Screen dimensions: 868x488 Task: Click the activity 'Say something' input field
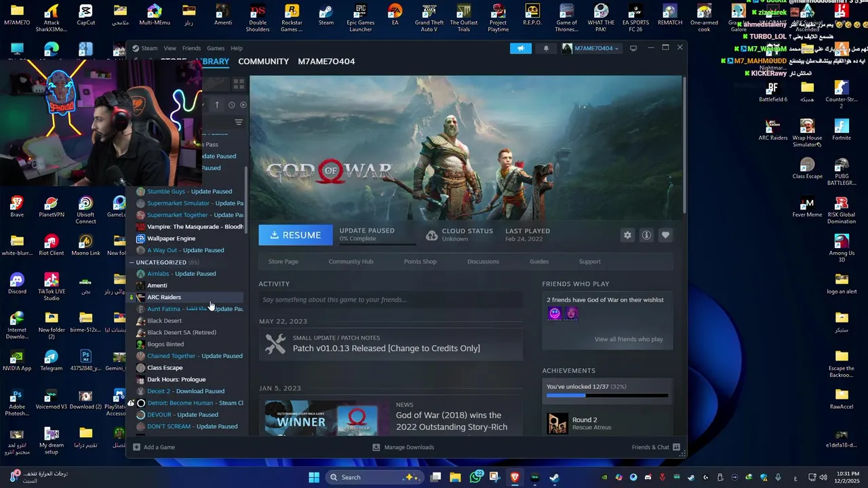(x=391, y=300)
